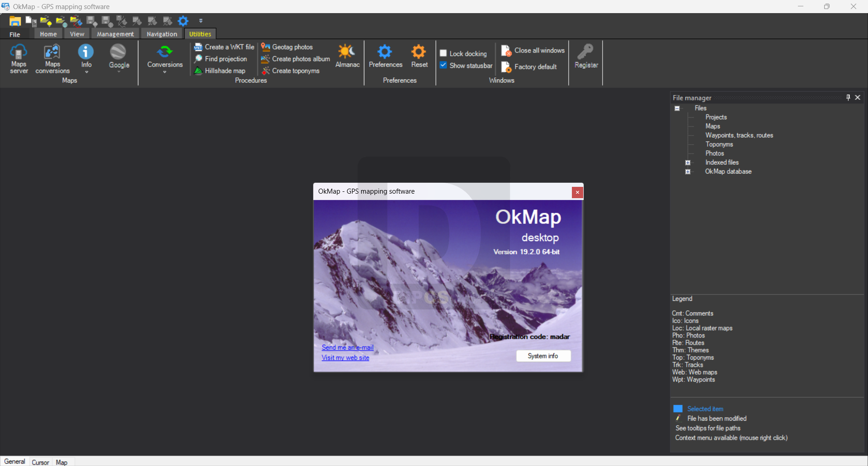Collapse the Files tree root
868x466 pixels.
tap(677, 109)
